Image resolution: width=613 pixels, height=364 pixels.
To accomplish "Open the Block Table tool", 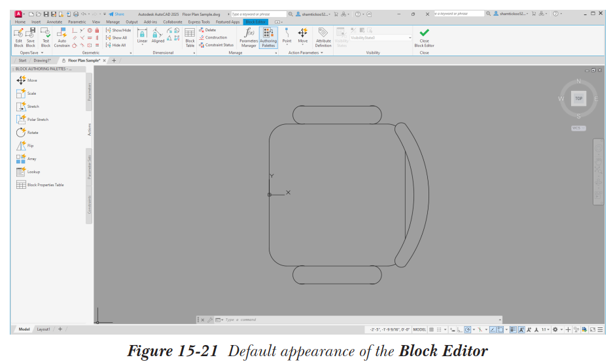I will click(190, 37).
